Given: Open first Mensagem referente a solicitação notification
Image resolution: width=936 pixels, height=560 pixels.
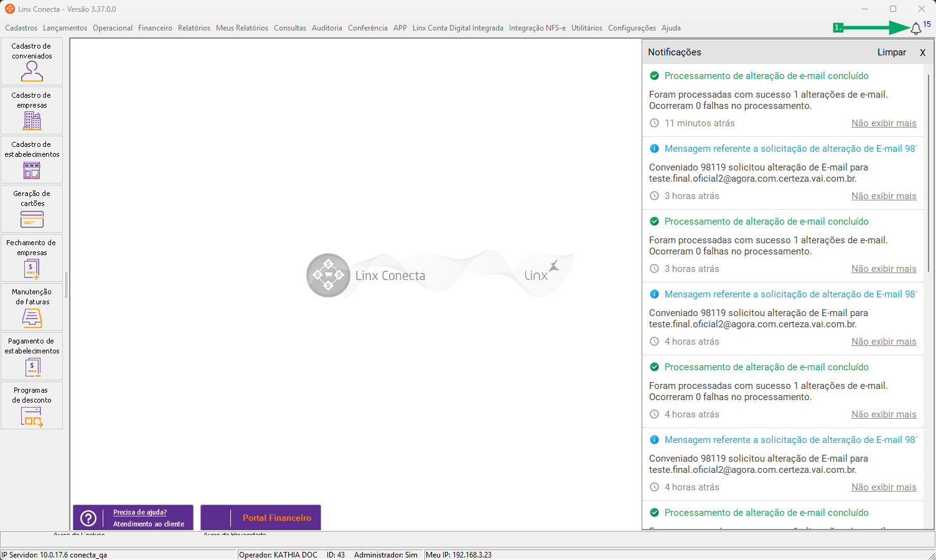Looking at the screenshot, I should (x=790, y=149).
